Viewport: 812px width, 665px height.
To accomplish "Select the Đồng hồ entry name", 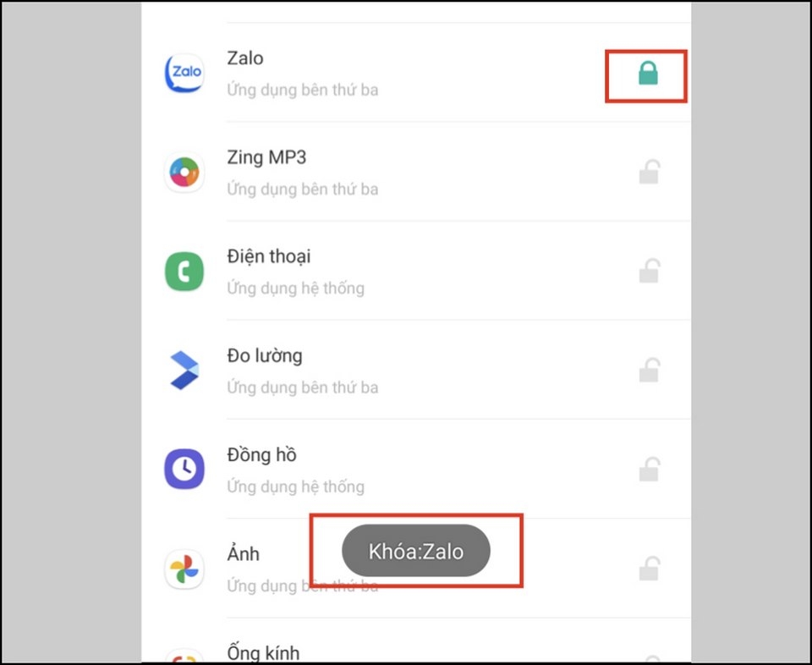I will tap(261, 454).
